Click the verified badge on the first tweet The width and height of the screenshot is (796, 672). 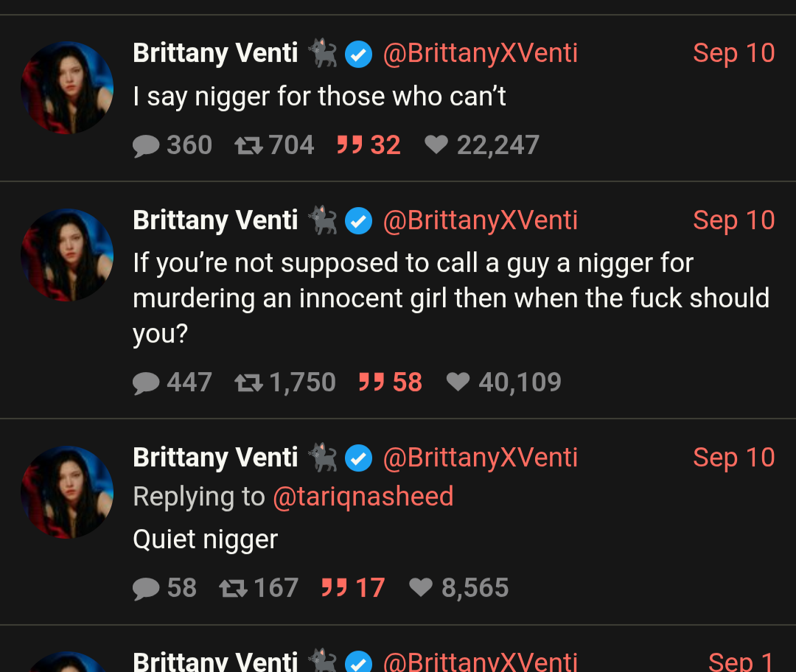[359, 55]
